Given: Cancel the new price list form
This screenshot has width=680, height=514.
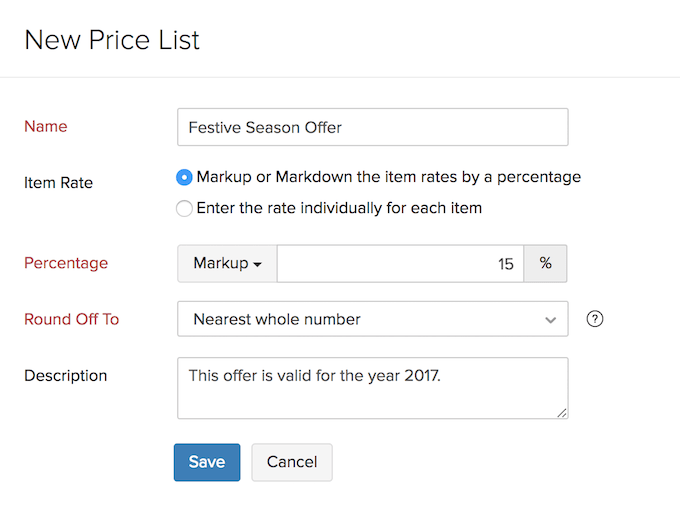Looking at the screenshot, I should click(x=292, y=462).
